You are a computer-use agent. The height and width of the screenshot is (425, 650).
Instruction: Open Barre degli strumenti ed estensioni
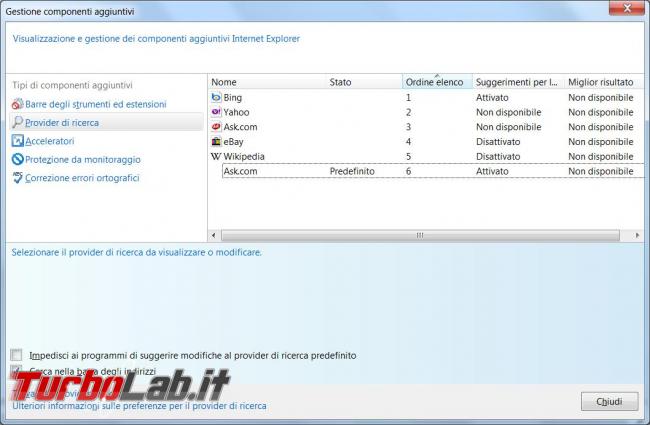point(96,104)
